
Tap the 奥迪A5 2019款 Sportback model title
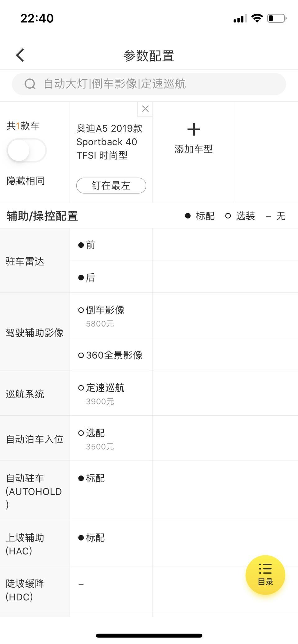click(x=109, y=142)
